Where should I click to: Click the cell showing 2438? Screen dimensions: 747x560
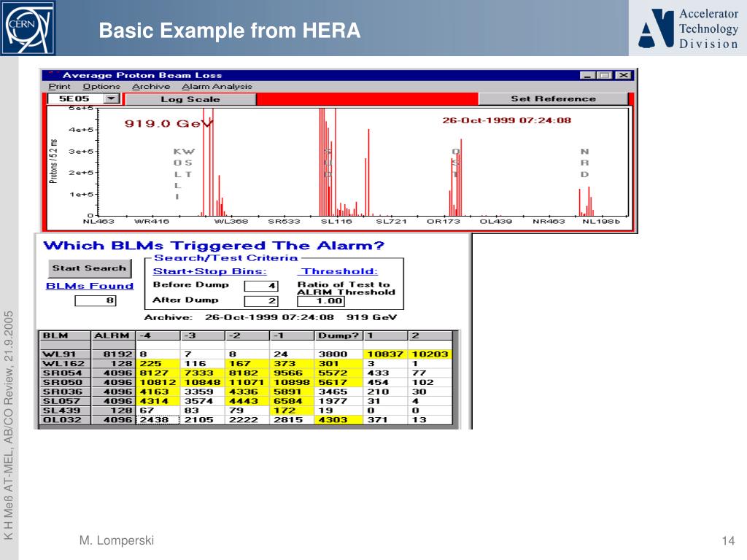tap(158, 420)
